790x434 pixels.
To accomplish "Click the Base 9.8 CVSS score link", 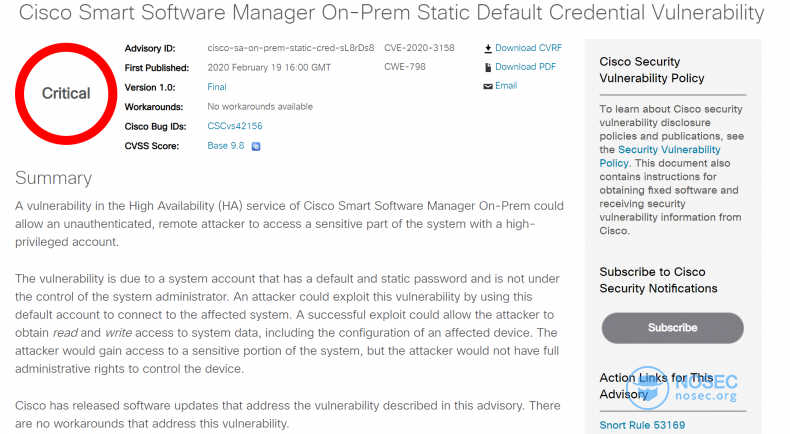I will (226, 146).
